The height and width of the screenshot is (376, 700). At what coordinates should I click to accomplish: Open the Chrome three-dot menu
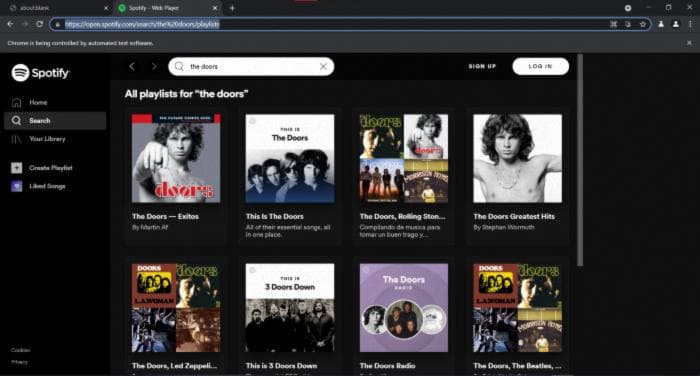(x=690, y=24)
